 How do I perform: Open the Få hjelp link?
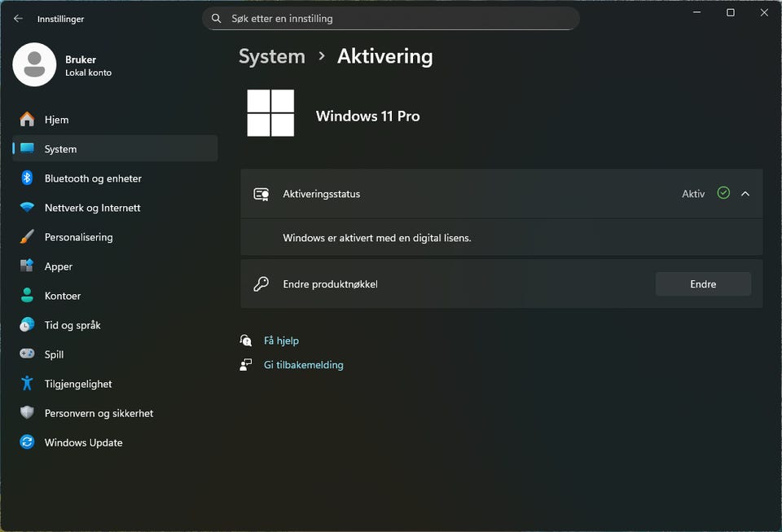tap(281, 341)
